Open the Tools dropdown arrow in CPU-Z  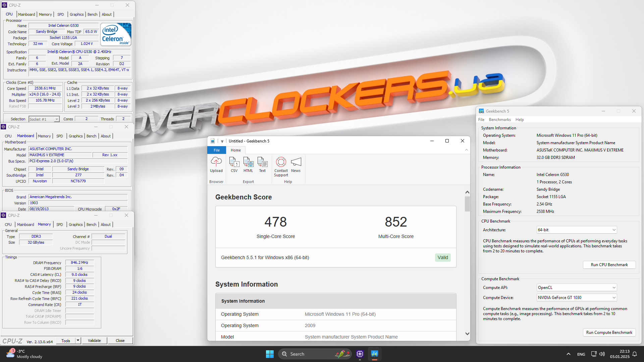point(78,341)
